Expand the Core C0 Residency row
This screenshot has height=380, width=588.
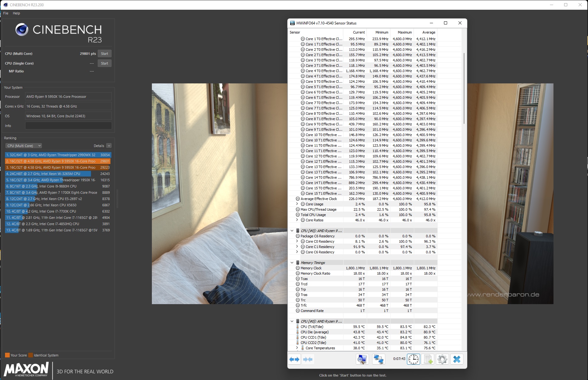tap(297, 241)
